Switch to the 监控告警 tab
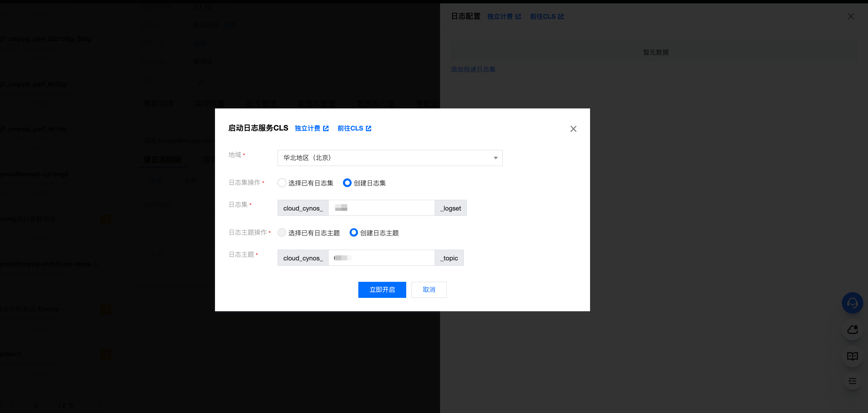 [210, 103]
